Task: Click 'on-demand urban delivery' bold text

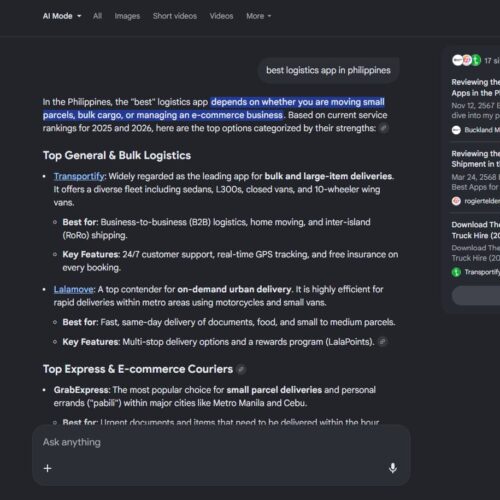Action: click(x=234, y=289)
